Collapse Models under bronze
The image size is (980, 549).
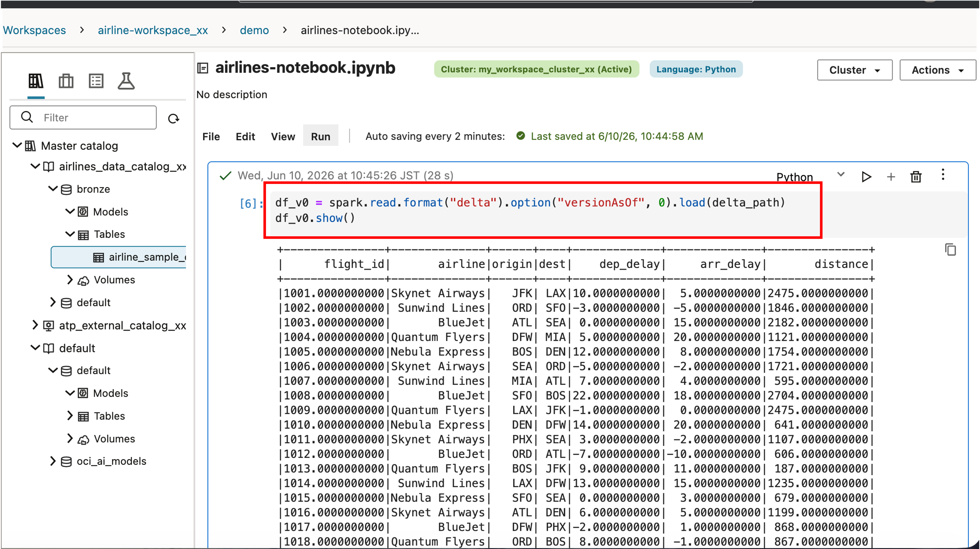(70, 211)
